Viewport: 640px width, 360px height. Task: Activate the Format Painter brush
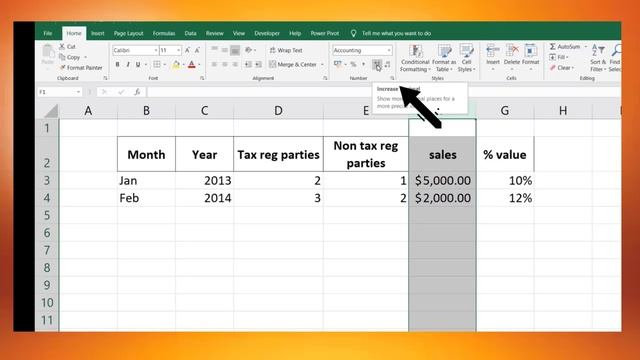[62, 68]
